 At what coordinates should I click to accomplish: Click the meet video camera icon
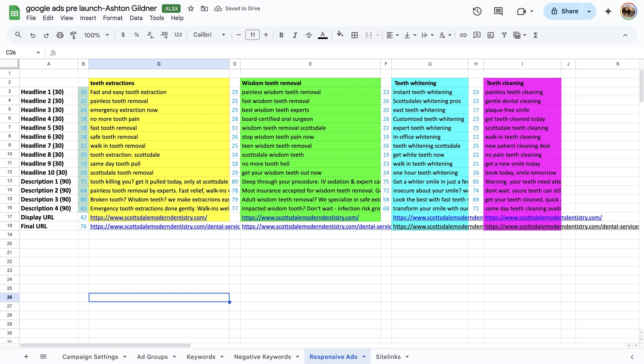(x=521, y=11)
